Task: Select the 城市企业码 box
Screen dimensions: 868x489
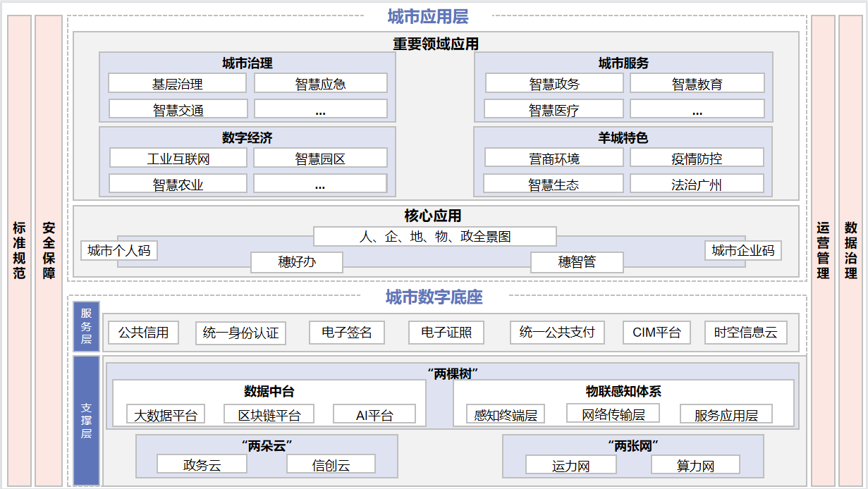Action: tap(742, 251)
